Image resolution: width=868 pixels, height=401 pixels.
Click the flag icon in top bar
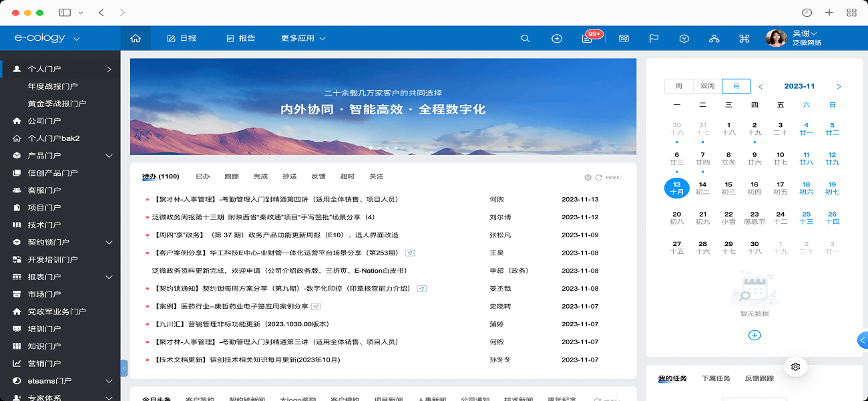pyautogui.click(x=654, y=39)
